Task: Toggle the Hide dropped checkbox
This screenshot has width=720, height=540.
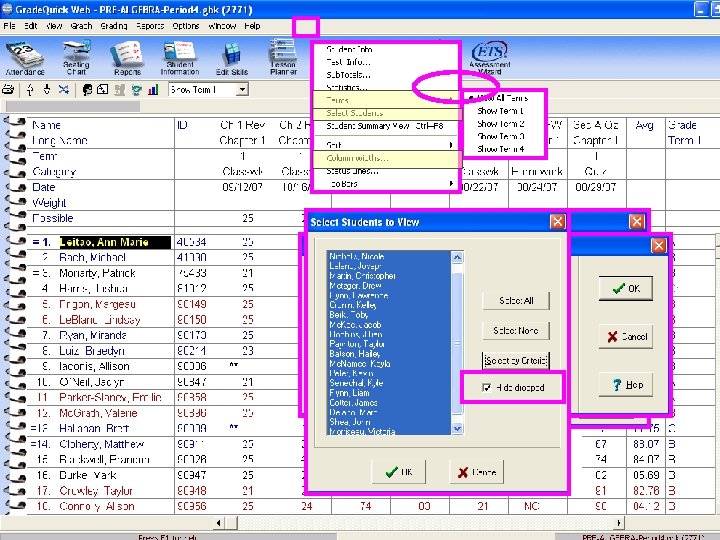Action: tap(487, 388)
